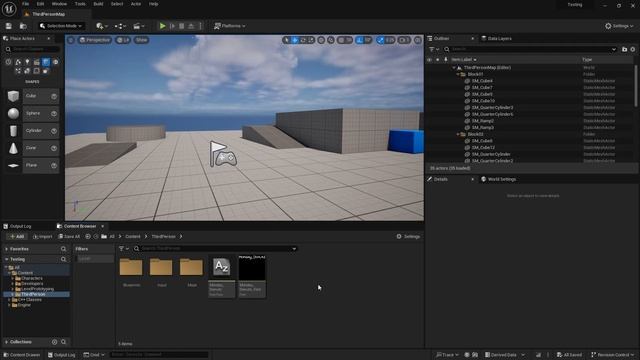
Task: Open the Perspective view mode dropdown
Action: [x=95, y=40]
